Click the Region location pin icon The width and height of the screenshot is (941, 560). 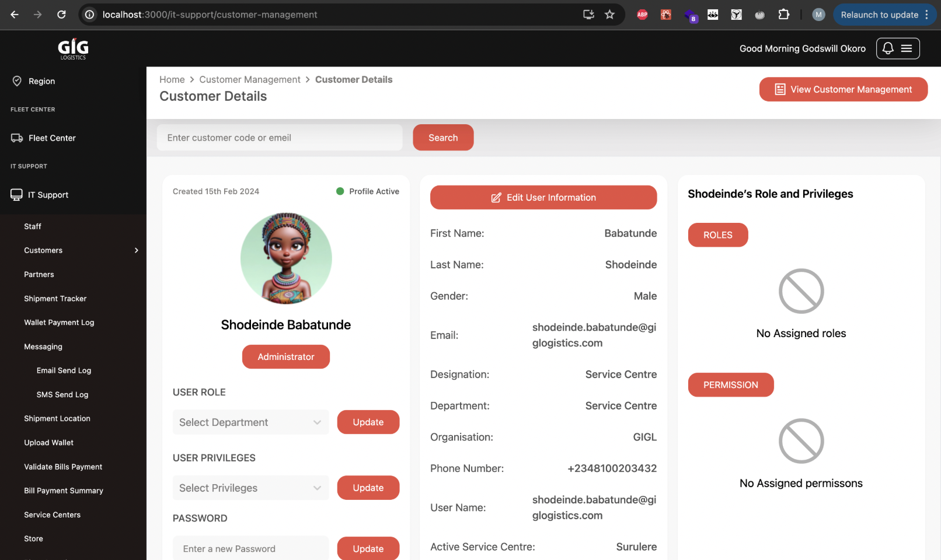click(x=17, y=81)
